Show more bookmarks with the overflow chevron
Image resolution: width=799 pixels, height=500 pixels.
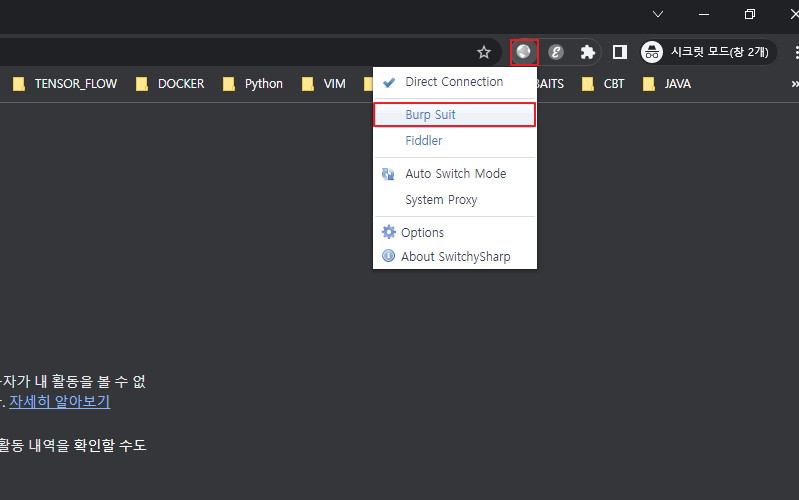click(x=794, y=84)
